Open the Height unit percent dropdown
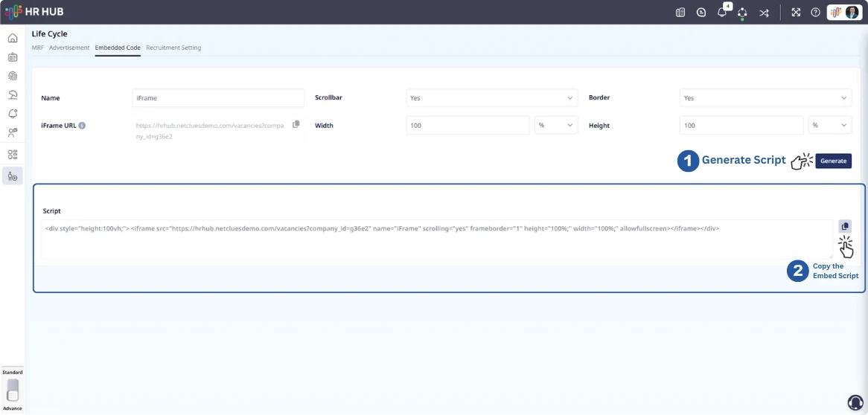This screenshot has height=415, width=868. [830, 126]
